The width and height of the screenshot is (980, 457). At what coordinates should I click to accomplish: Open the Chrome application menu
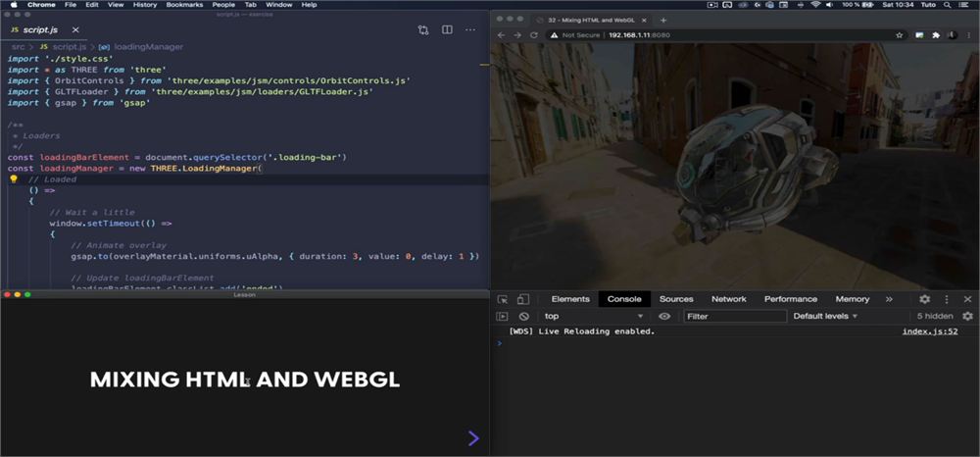tap(41, 4)
